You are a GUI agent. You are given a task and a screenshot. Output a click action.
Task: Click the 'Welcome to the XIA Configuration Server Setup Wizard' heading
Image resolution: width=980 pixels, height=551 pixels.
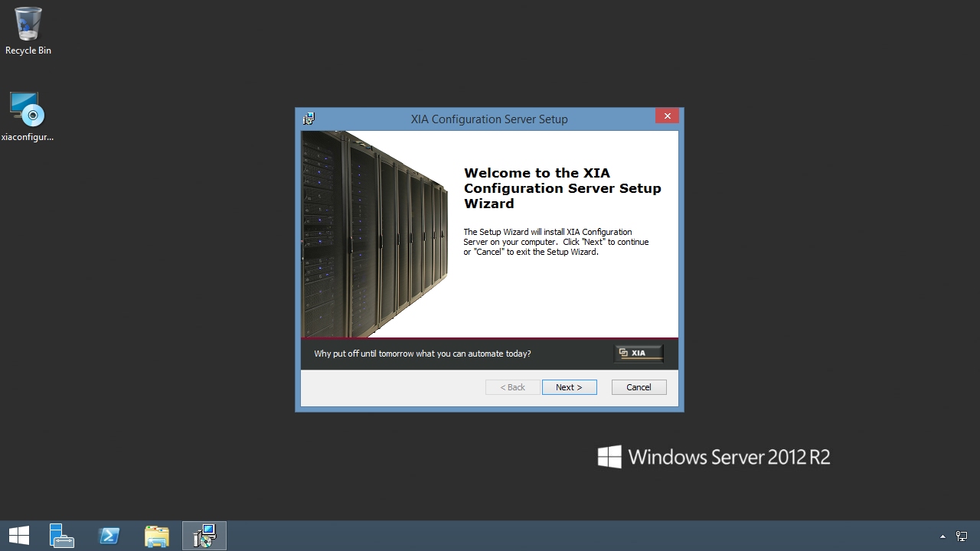[x=562, y=188]
